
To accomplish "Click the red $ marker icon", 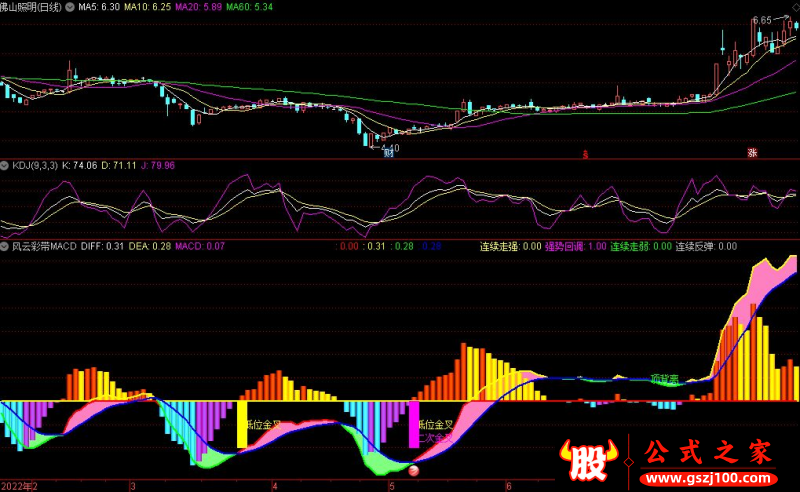I will (x=585, y=154).
